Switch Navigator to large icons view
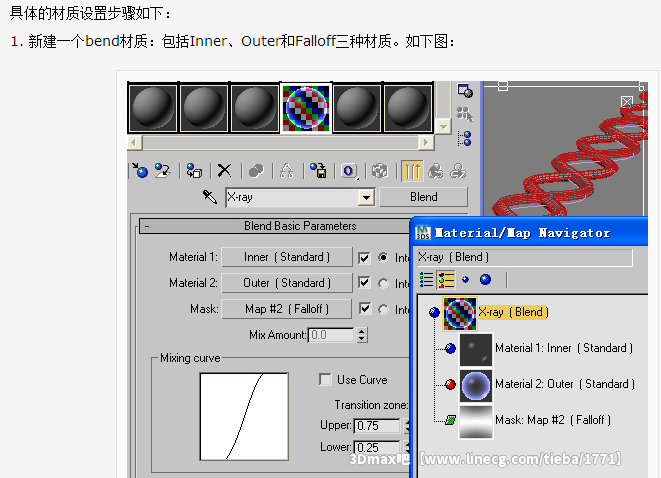This screenshot has width=661, height=478. (x=485, y=279)
